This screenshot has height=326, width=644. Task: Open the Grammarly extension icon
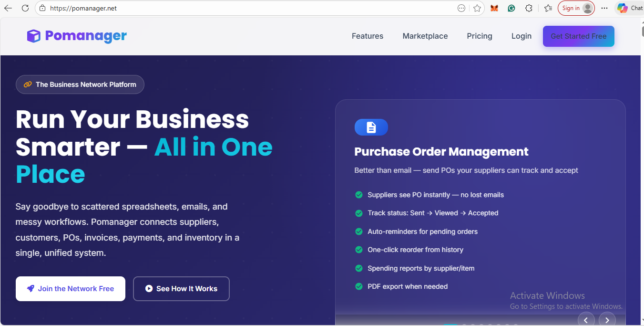(511, 8)
